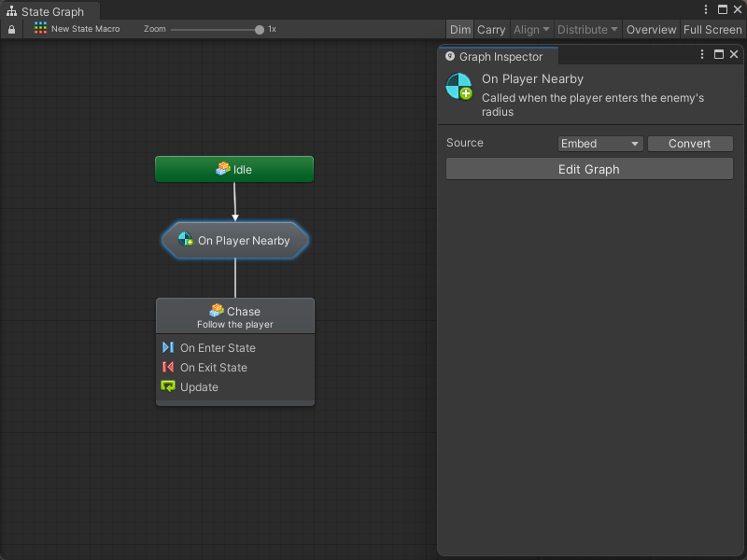Click the Idle state node icon
This screenshot has height=560, width=747.
click(x=222, y=169)
